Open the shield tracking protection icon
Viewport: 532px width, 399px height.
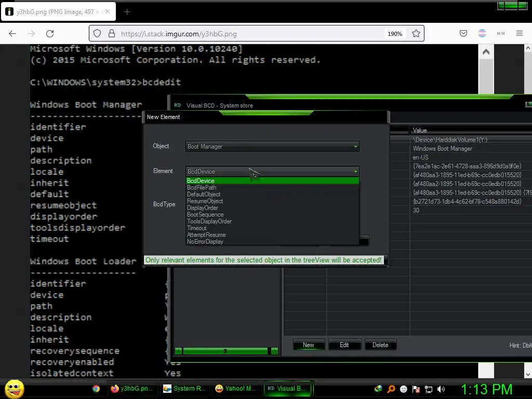[97, 33]
